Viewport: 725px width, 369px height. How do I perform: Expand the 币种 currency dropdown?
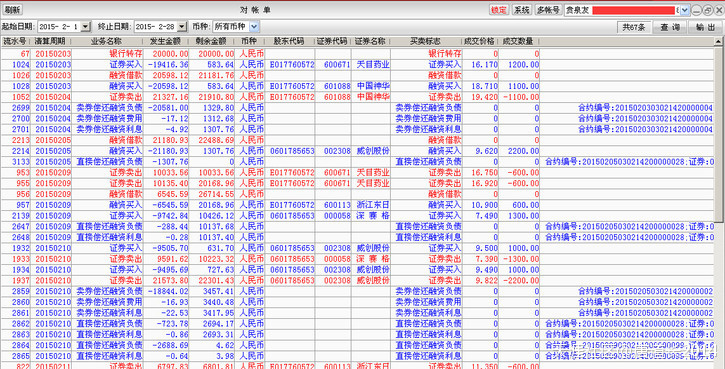click(254, 27)
